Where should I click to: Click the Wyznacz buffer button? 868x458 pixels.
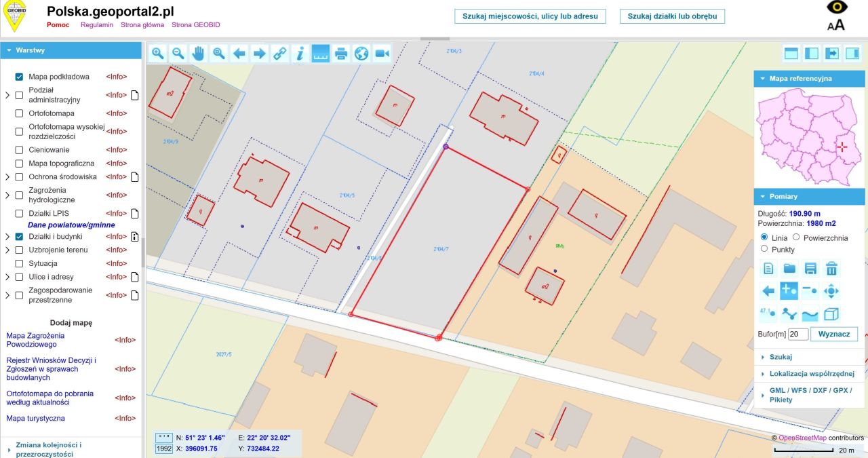click(x=834, y=334)
